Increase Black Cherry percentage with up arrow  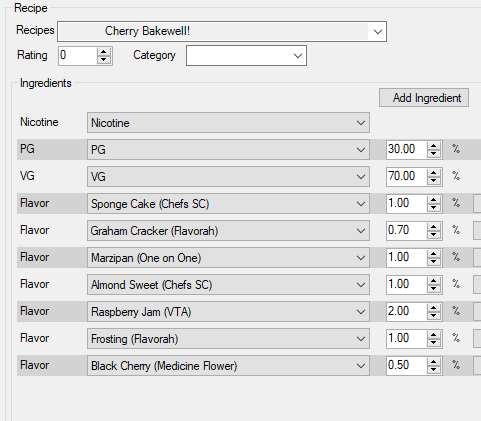434,362
